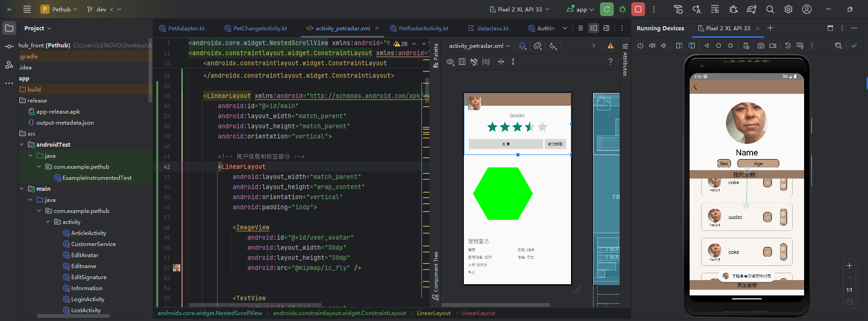The image size is (868, 321).
Task: Raise emulator volume with volume up icon
Action: 652,46
